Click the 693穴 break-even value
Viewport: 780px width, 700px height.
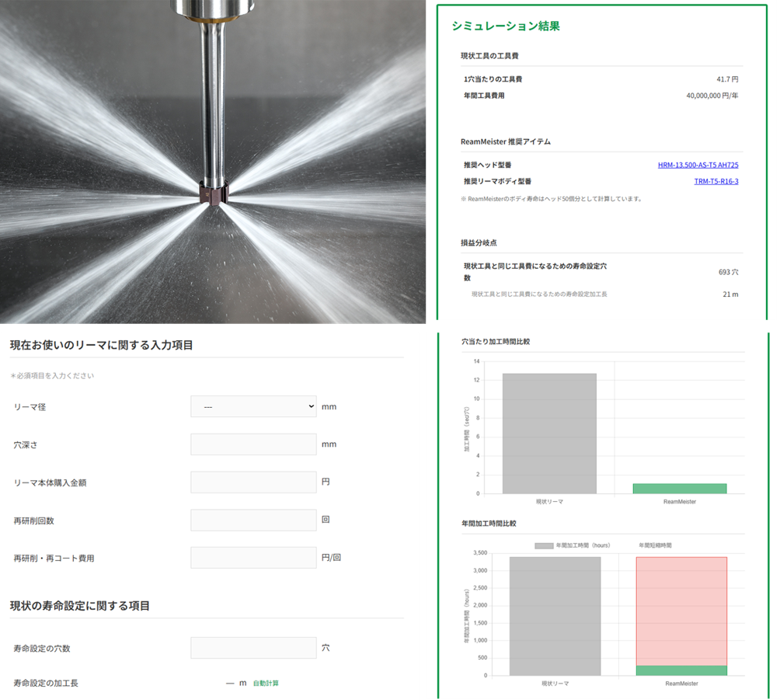tap(728, 271)
